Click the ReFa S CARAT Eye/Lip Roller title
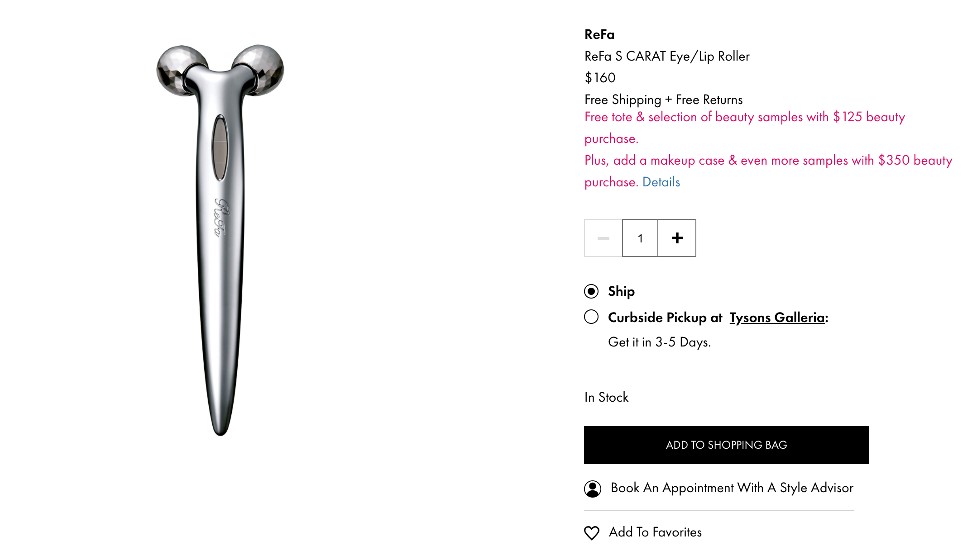Viewport: 977px width, 560px height. click(x=667, y=56)
